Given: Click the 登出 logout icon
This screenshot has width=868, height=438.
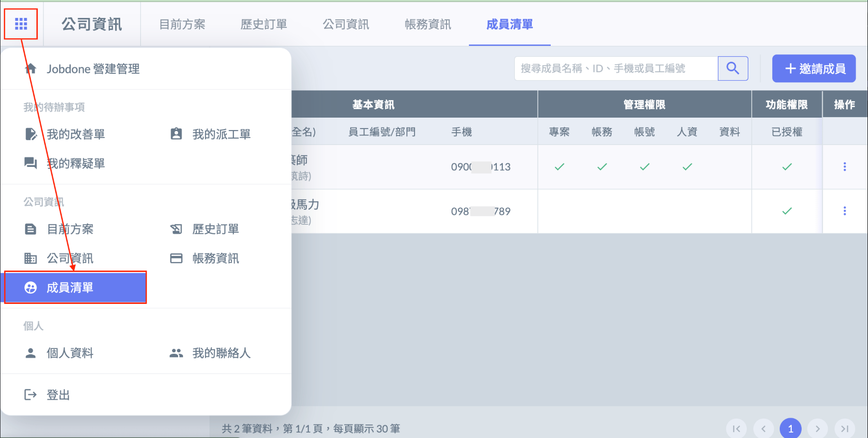Looking at the screenshot, I should pyautogui.click(x=30, y=395).
